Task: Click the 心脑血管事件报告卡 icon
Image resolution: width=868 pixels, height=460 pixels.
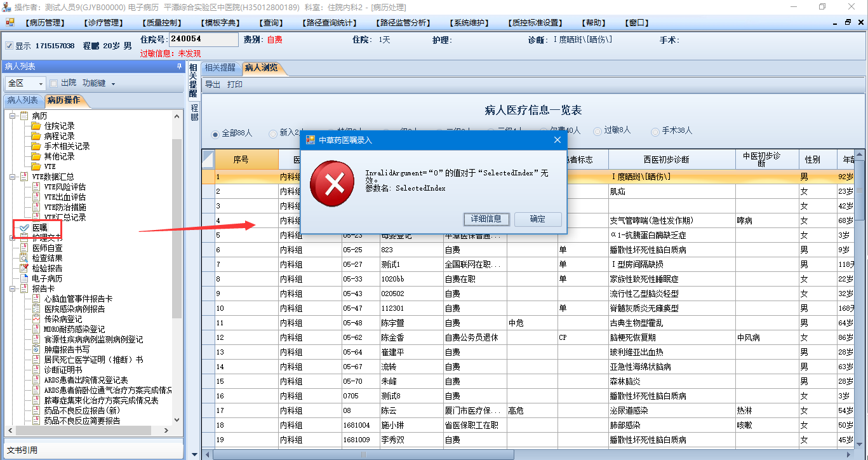Action: coord(36,299)
